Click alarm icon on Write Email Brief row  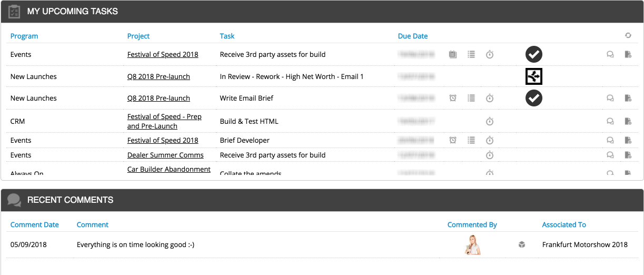(452, 98)
